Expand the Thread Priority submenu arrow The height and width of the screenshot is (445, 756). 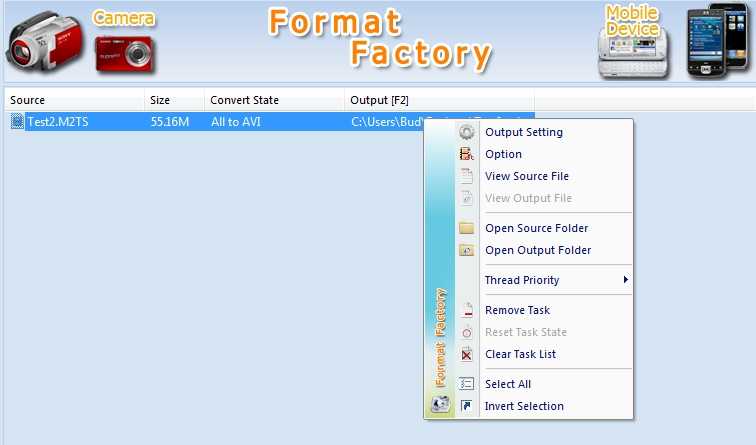click(625, 280)
